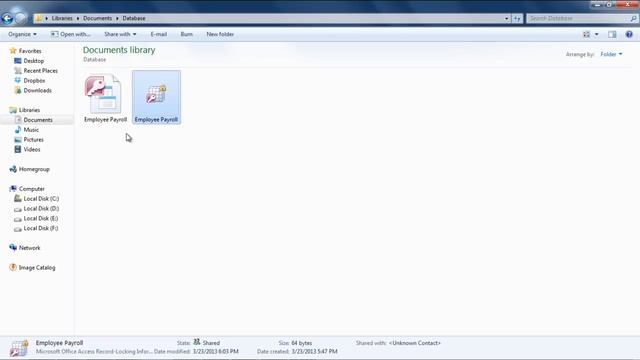Viewport: 640px width, 360px height.
Task: Click the Dropbox icon in the sidebar
Action: (18, 80)
